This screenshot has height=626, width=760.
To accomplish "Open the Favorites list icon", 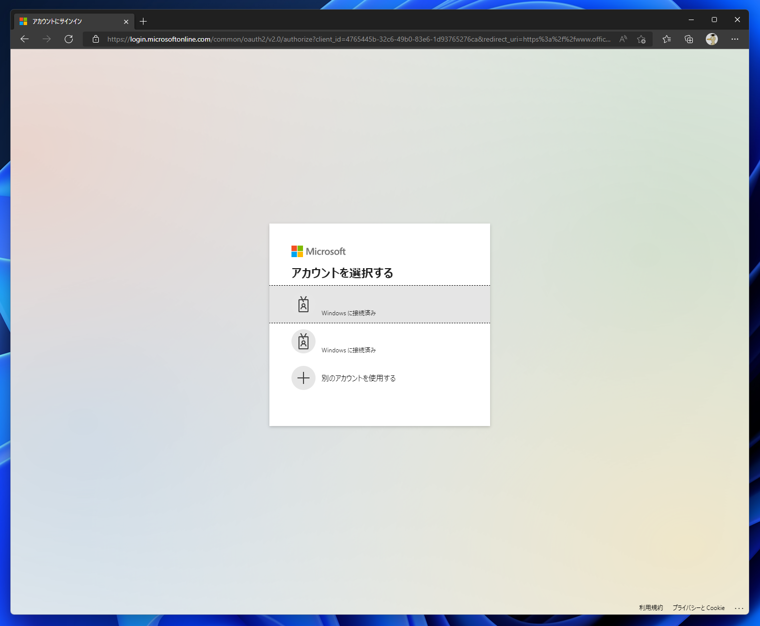I will [x=666, y=39].
